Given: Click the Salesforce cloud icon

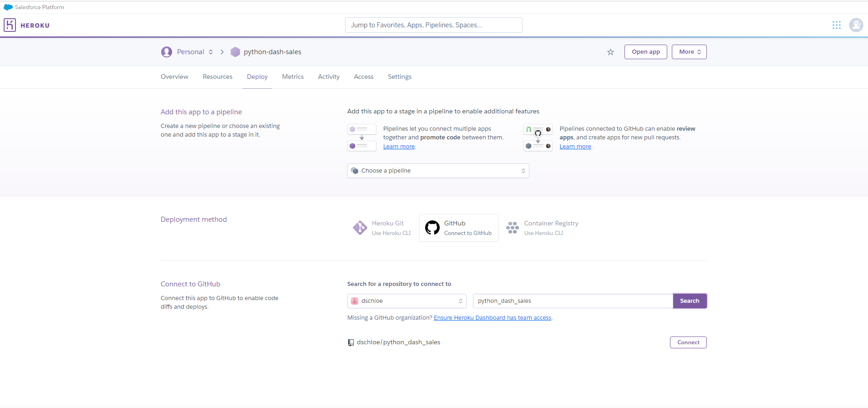Looking at the screenshot, I should click(x=8, y=7).
